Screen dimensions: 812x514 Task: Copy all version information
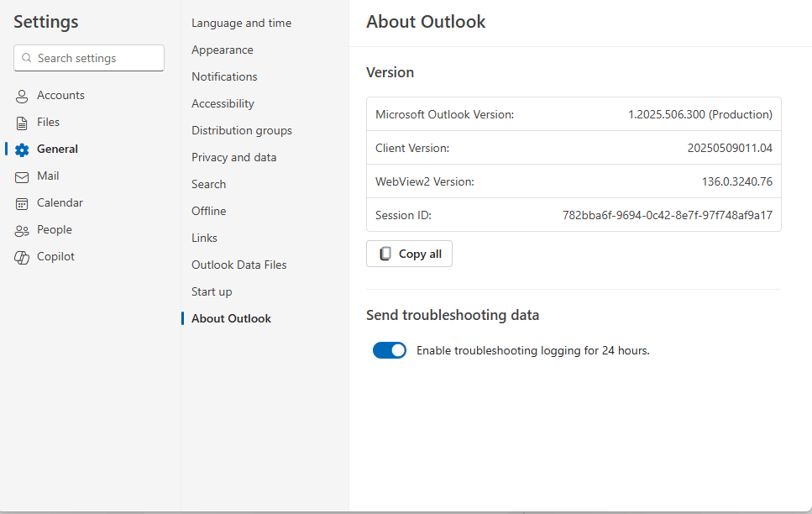tap(409, 253)
